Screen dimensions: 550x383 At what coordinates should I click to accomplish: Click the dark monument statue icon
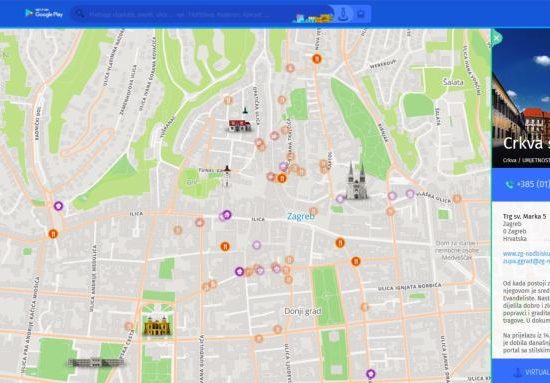tap(245, 110)
